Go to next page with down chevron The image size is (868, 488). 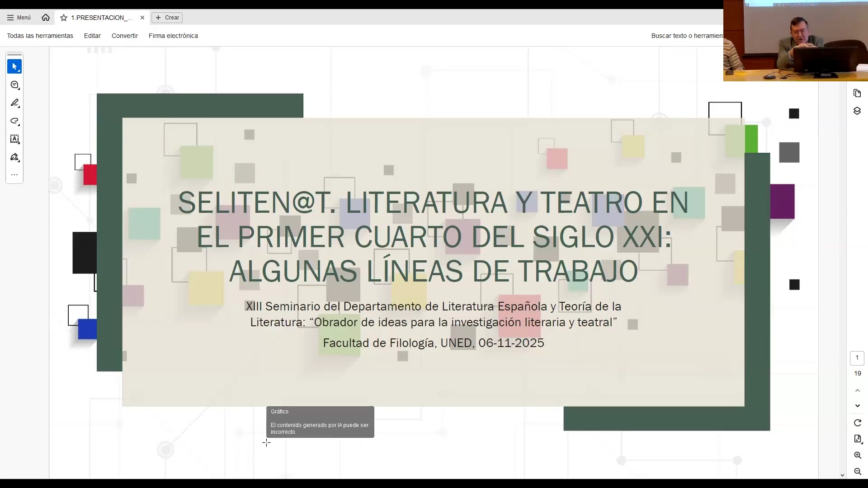click(x=858, y=406)
